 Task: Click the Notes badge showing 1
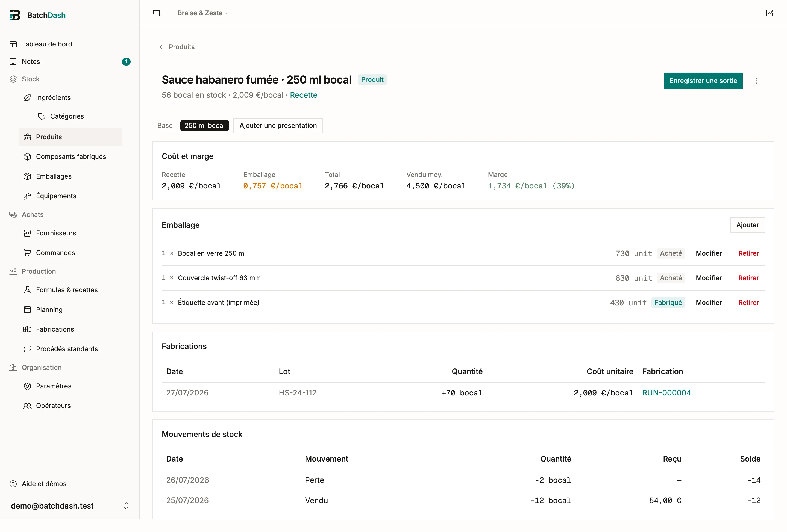tap(126, 62)
